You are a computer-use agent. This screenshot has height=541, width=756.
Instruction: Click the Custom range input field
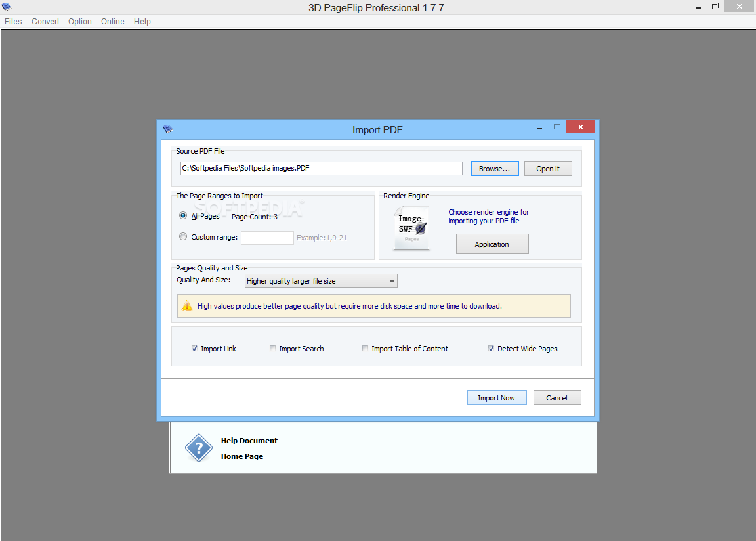coord(267,238)
